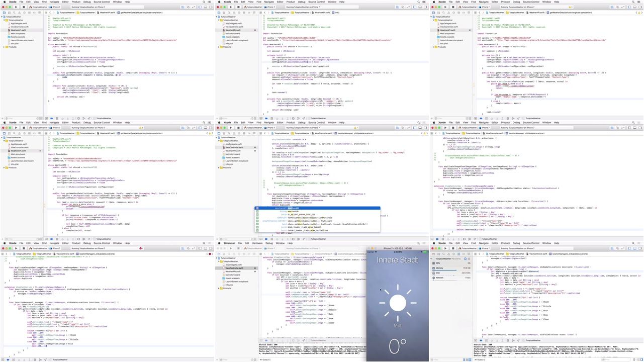
Task: Expand Products folder in top-left navigator
Action: 5,47
